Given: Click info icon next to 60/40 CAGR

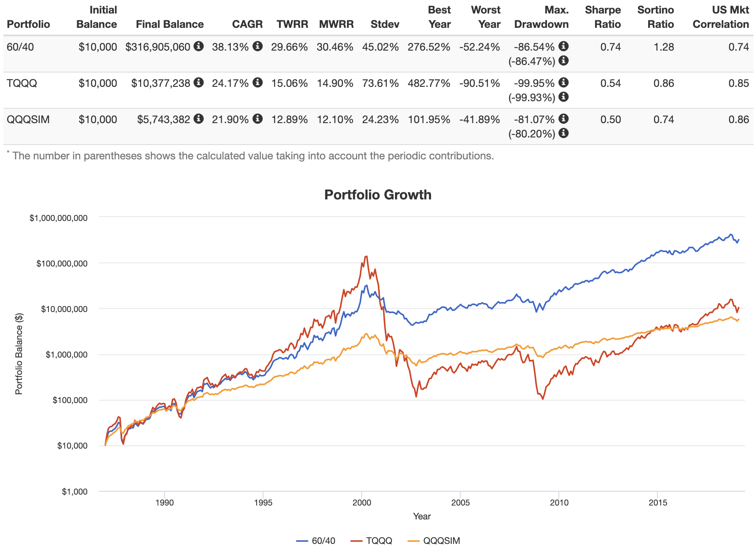Looking at the screenshot, I should [257, 46].
